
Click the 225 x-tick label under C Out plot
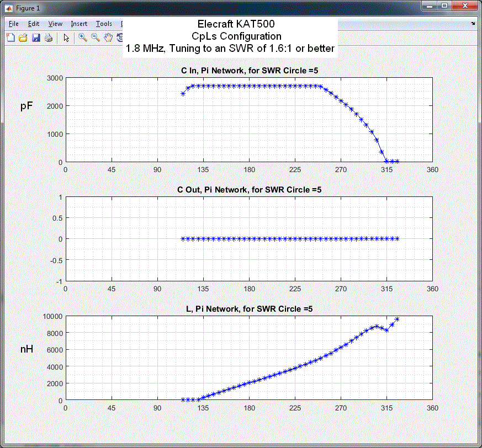click(295, 289)
